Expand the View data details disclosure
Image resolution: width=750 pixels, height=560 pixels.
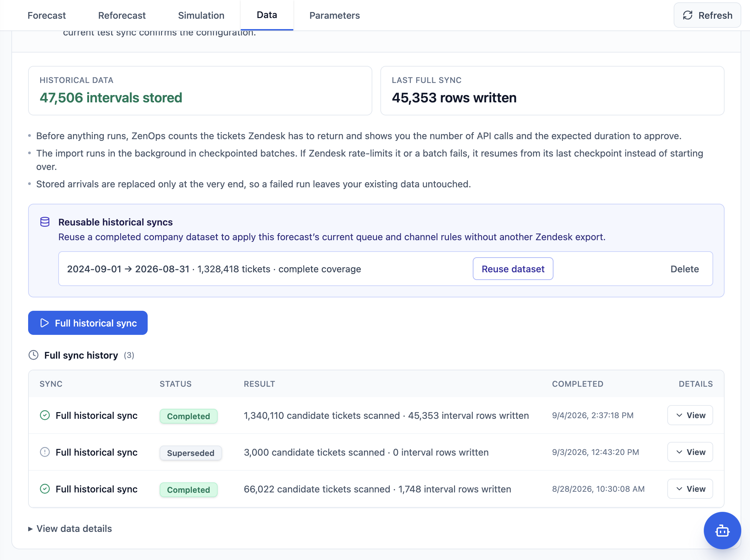(x=70, y=529)
